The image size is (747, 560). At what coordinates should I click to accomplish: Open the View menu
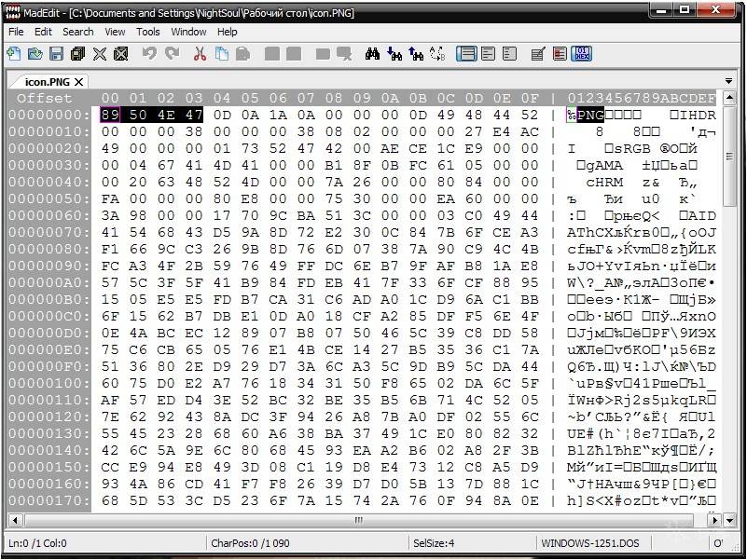pos(115,32)
